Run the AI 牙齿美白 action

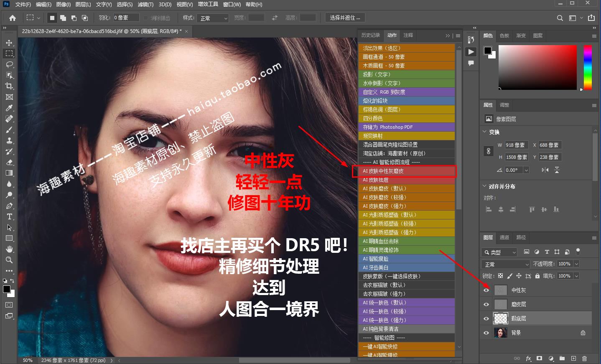pyautogui.click(x=406, y=267)
